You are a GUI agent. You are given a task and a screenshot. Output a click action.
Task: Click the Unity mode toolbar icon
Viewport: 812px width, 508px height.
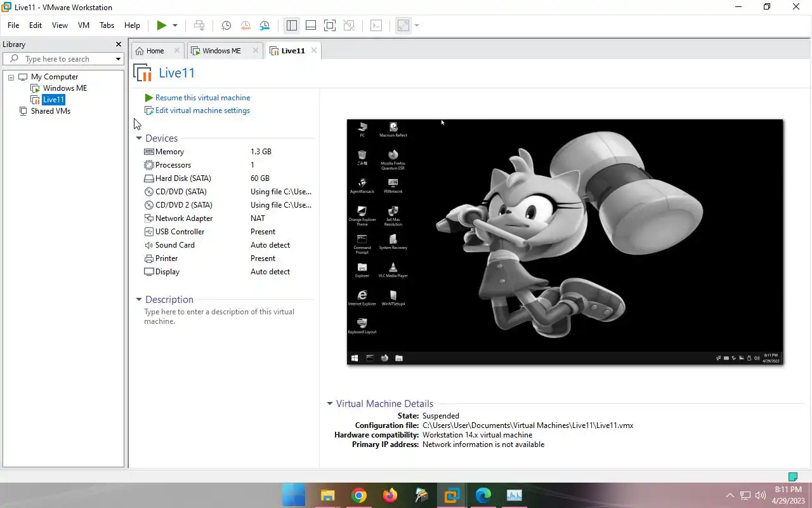pyautogui.click(x=349, y=25)
